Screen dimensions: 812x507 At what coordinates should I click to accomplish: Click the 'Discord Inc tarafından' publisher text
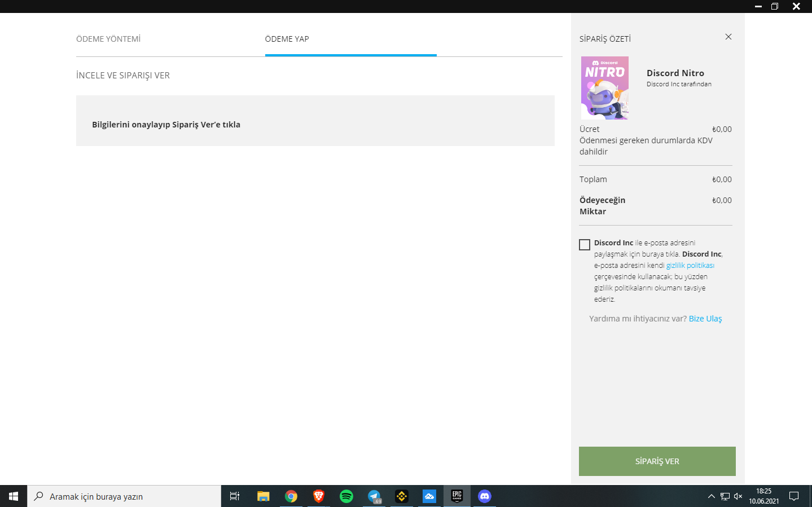pyautogui.click(x=679, y=84)
